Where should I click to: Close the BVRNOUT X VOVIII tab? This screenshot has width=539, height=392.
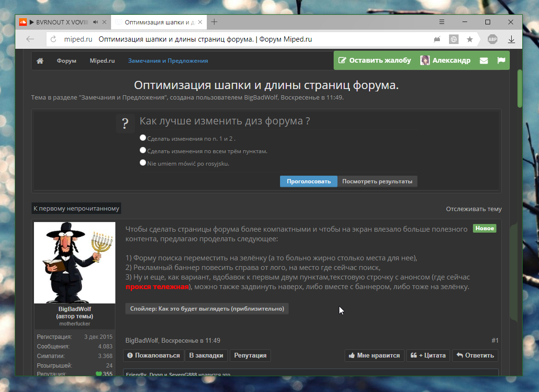coord(104,22)
